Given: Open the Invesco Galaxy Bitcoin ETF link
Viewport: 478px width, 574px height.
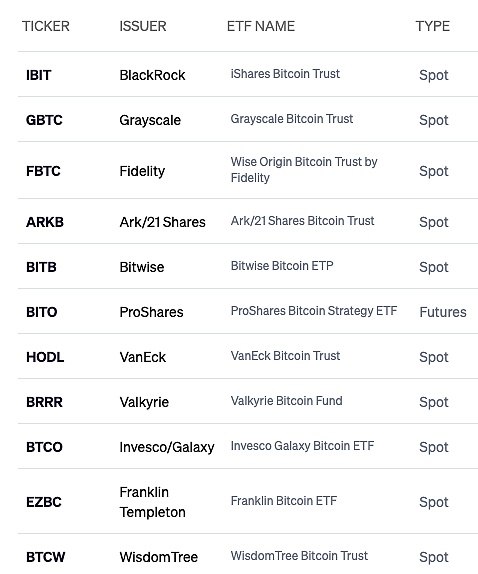Looking at the screenshot, I should [302, 446].
